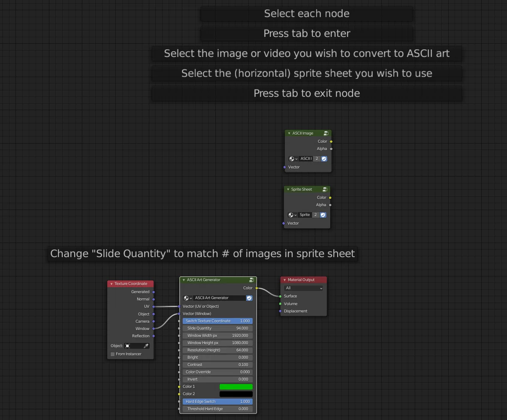Viewport: 507px width, 420px height.
Task: Click the 2 users count on Sprite Sheet datablock
Action: [x=315, y=215]
